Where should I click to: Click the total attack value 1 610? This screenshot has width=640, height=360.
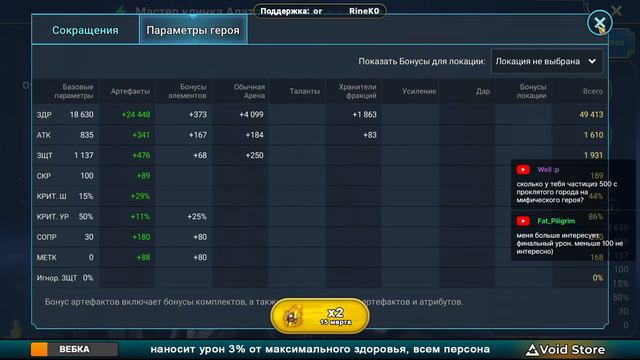(x=593, y=135)
